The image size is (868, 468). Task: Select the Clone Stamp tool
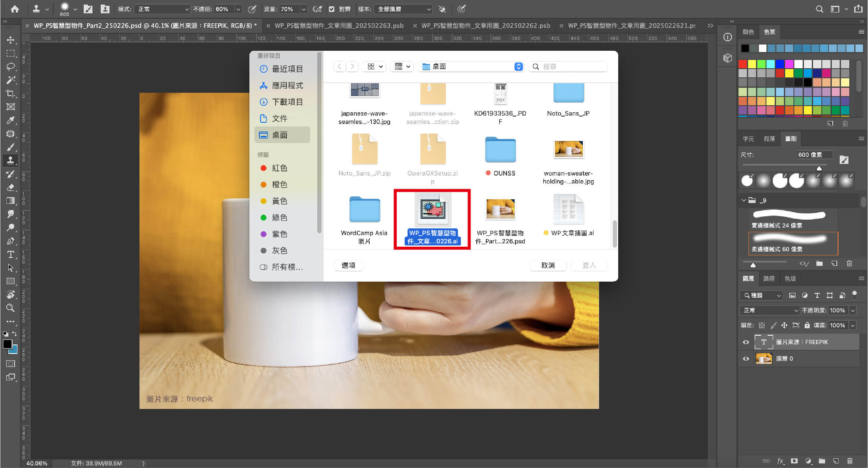pyautogui.click(x=10, y=161)
